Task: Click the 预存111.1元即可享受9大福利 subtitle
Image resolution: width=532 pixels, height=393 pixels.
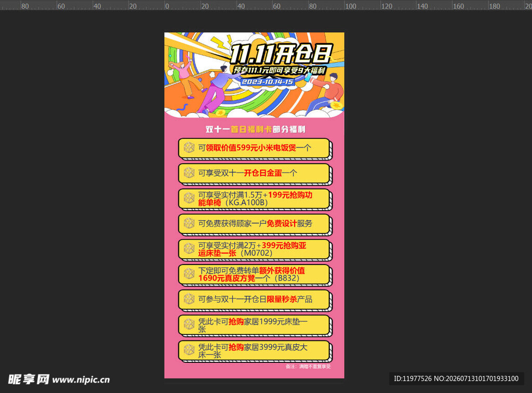Action: pyautogui.click(x=279, y=70)
